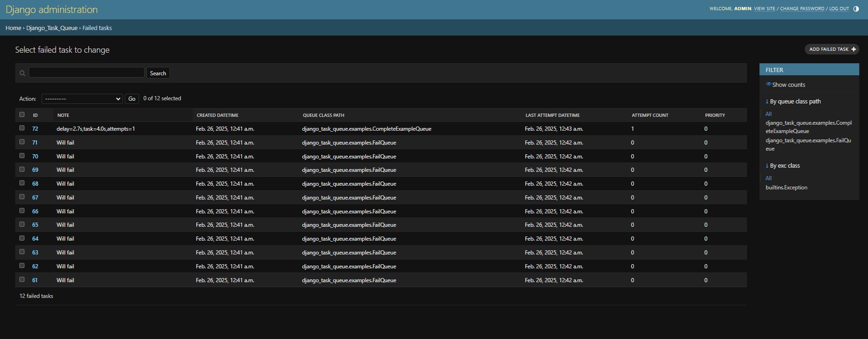Check the row checkbox for task 69
The width and height of the screenshot is (868, 339).
[22, 169]
